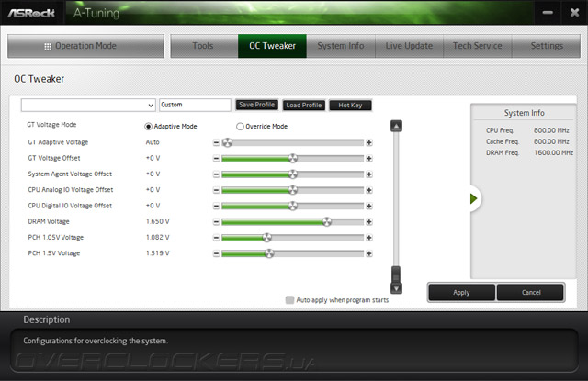Open the System Info tab
The image size is (588, 381).
[341, 46]
